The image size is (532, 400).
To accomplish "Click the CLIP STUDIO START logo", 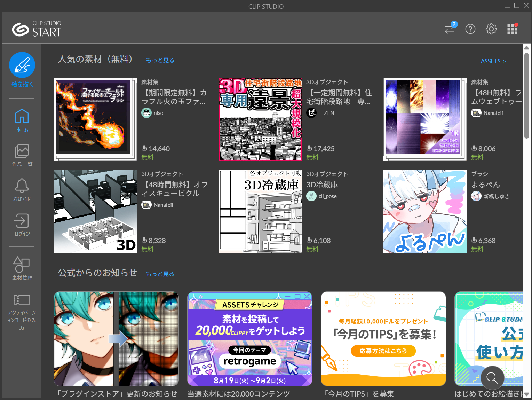I will (37, 29).
